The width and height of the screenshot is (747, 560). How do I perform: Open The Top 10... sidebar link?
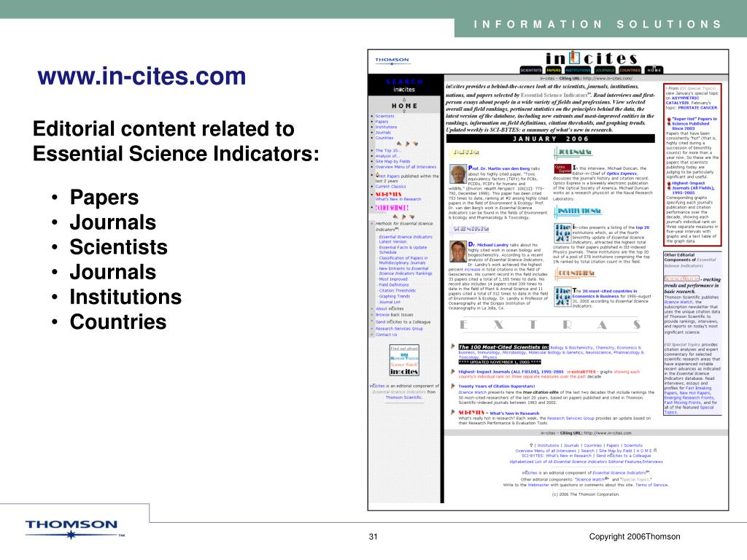[x=388, y=150]
